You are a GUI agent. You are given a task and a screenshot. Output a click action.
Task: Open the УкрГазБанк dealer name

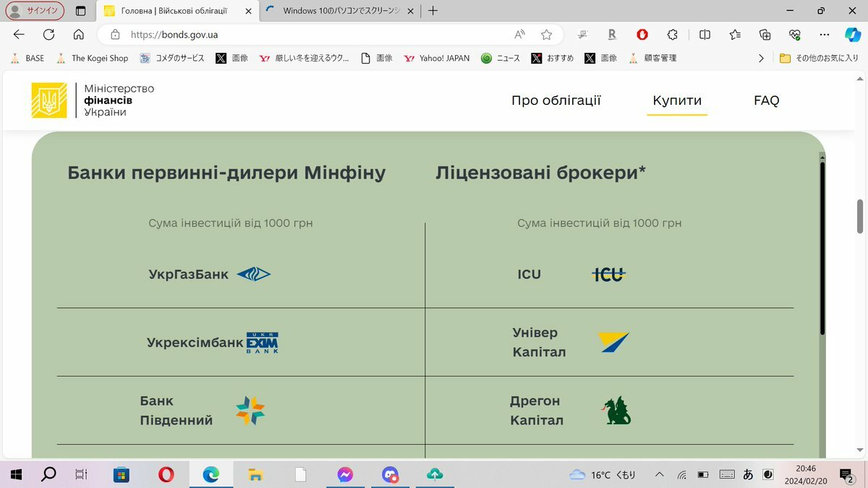188,274
